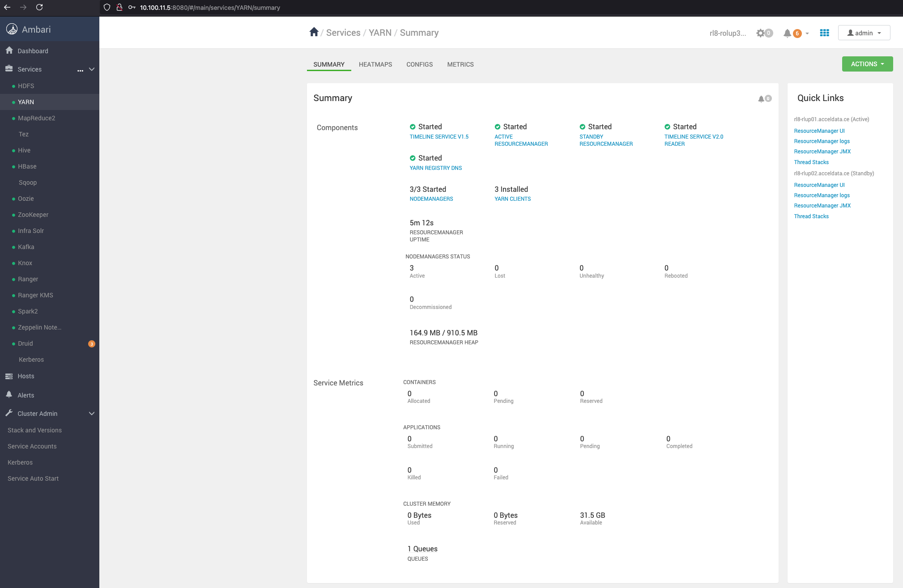Click the Druid alert badge showing 3

click(x=92, y=344)
